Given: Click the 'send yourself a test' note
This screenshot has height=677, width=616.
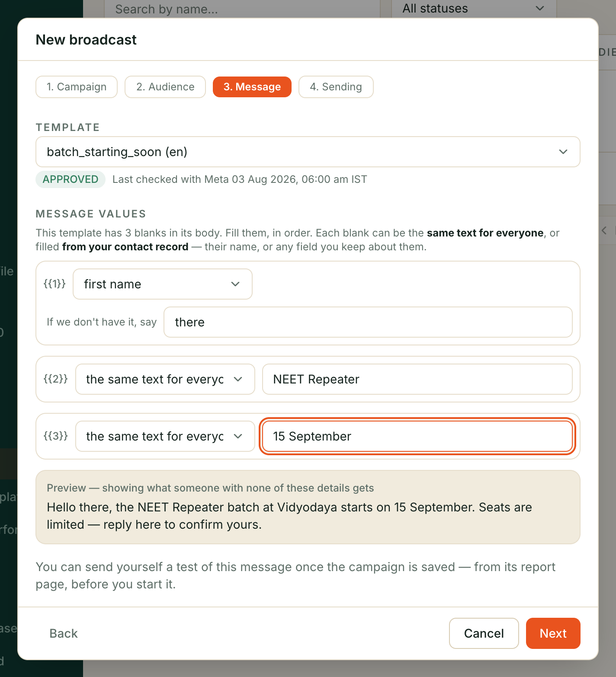Looking at the screenshot, I should (x=295, y=575).
